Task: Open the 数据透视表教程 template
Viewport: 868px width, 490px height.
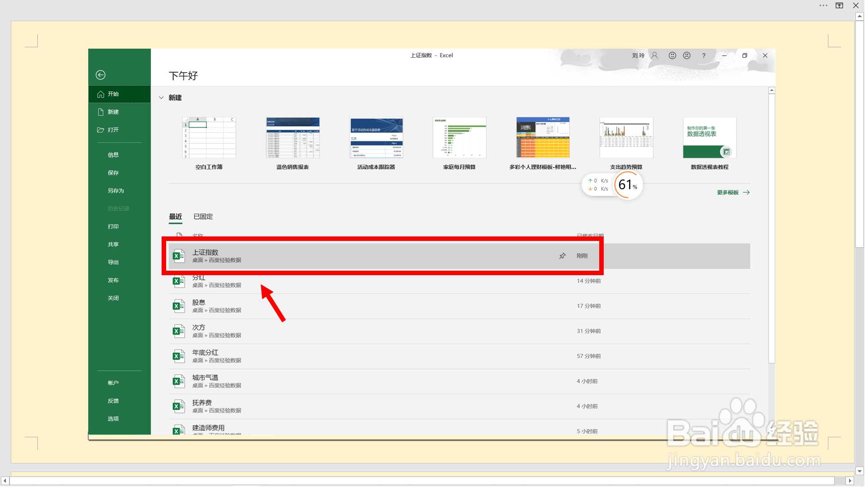Action: pos(712,145)
